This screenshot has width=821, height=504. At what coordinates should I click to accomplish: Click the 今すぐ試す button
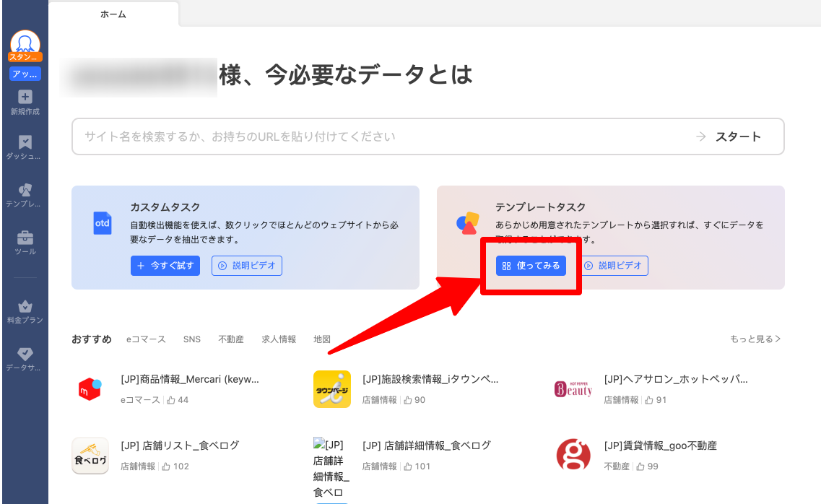click(x=165, y=266)
